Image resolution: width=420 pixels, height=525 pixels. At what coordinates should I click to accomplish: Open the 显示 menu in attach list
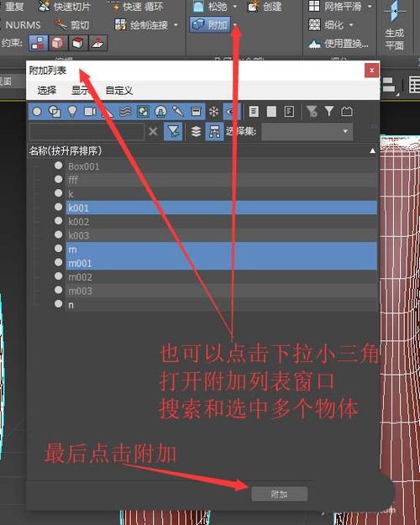[81, 91]
